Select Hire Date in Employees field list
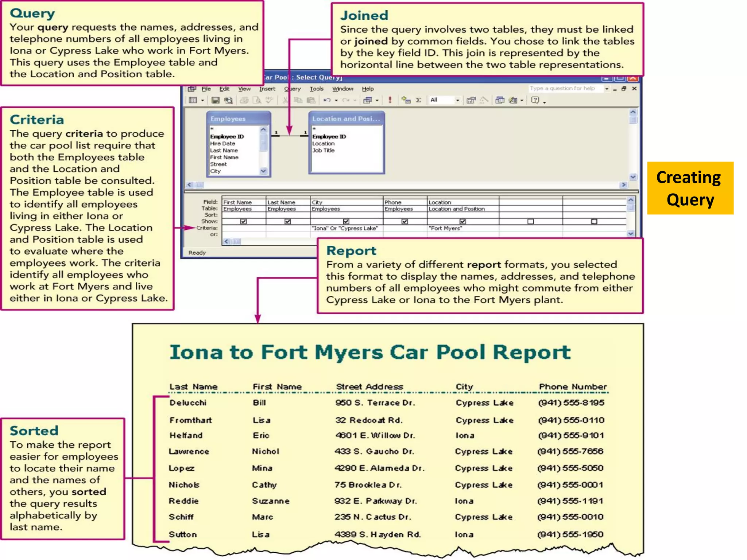747x560 pixels. tap(222, 143)
